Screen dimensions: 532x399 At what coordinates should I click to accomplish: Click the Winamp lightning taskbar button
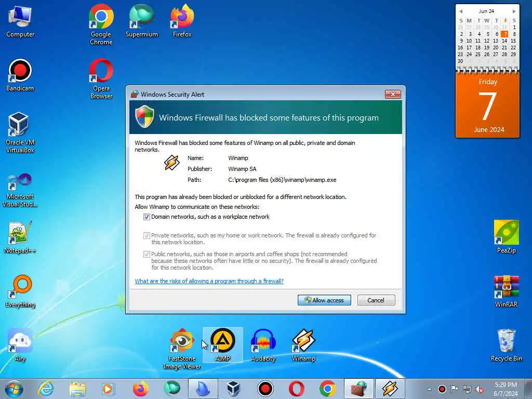[x=390, y=389]
